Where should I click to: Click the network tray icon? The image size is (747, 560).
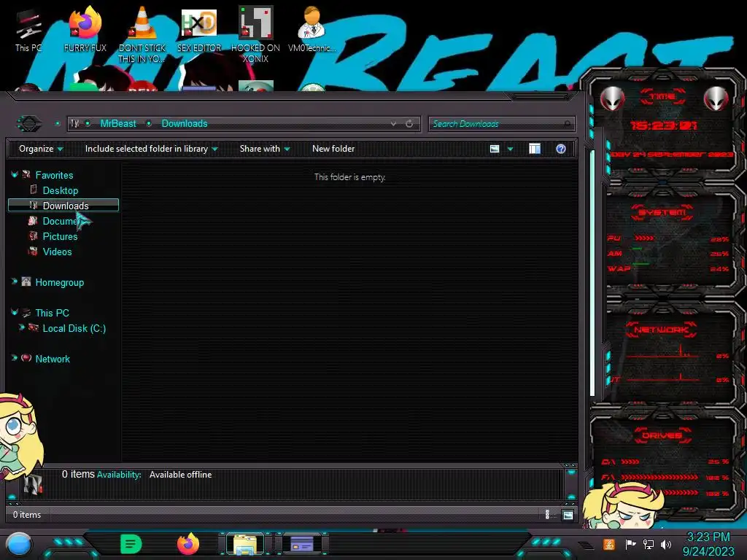[649, 544]
